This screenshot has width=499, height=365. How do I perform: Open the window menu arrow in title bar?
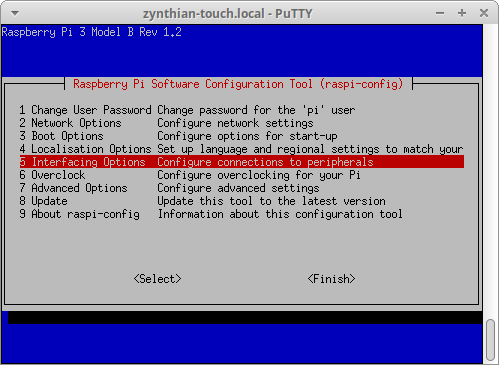pyautogui.click(x=15, y=14)
